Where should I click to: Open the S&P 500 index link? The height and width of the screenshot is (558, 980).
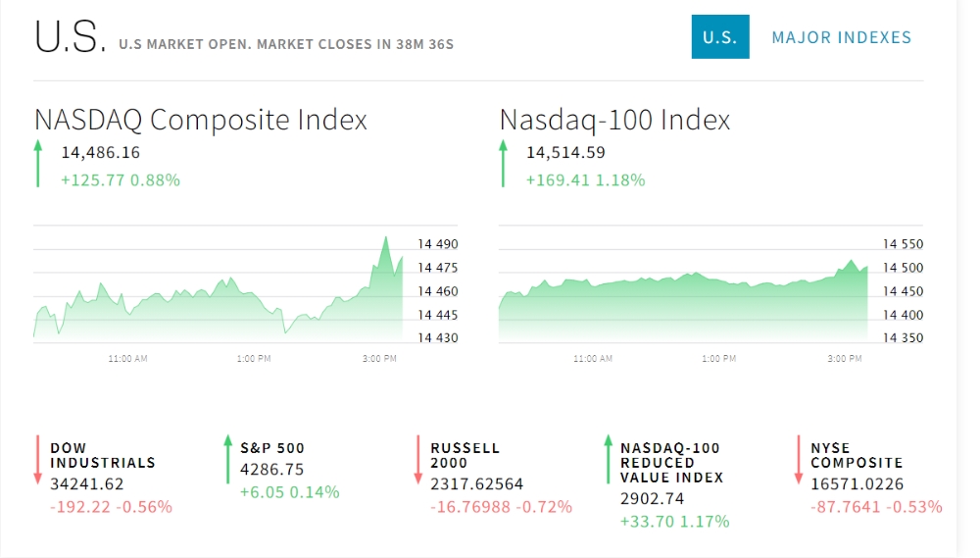tap(272, 448)
